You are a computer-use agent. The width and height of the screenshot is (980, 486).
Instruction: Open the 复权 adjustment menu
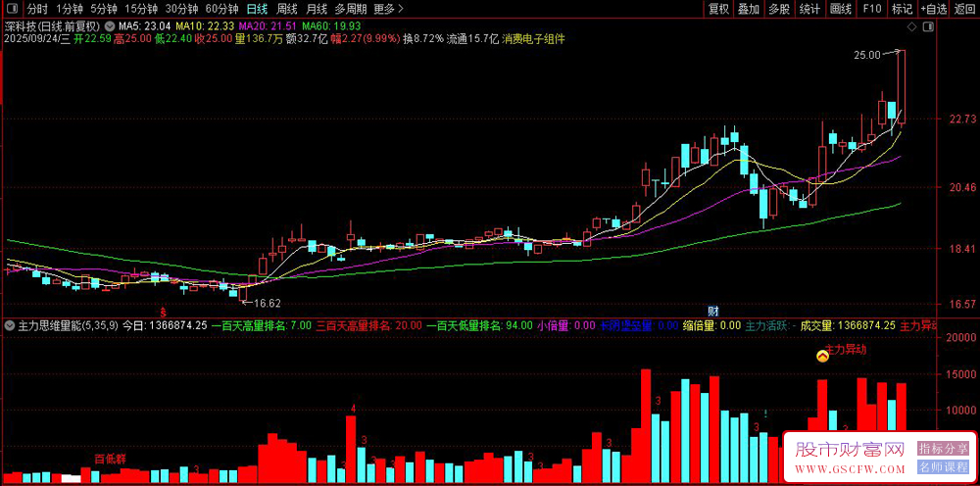[x=718, y=9]
